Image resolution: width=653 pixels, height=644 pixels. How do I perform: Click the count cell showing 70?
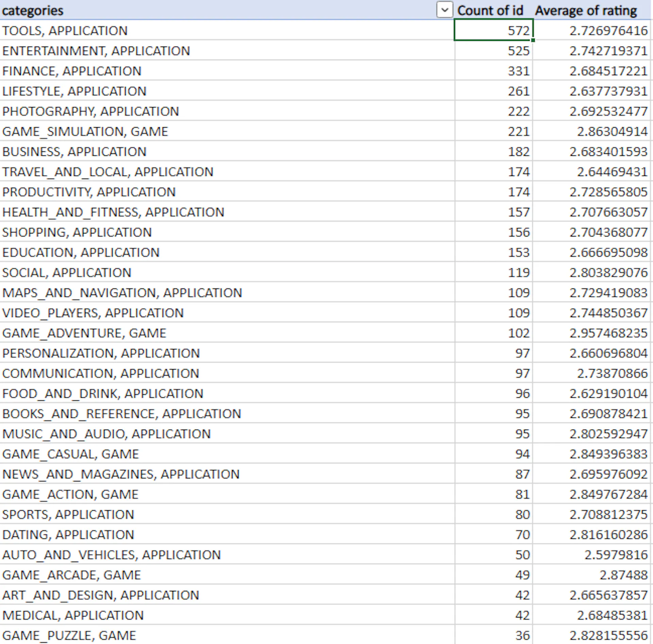(x=493, y=534)
